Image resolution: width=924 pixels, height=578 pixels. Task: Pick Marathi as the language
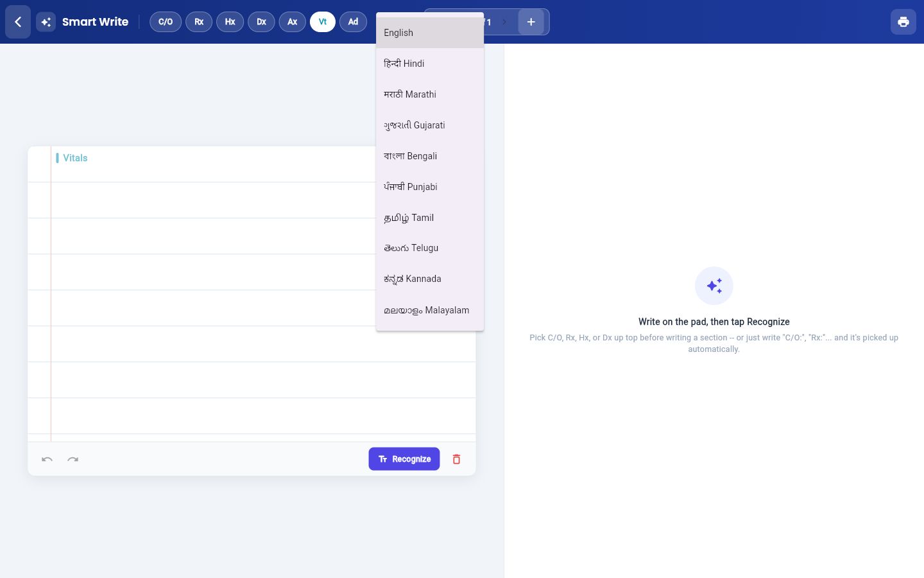[430, 94]
